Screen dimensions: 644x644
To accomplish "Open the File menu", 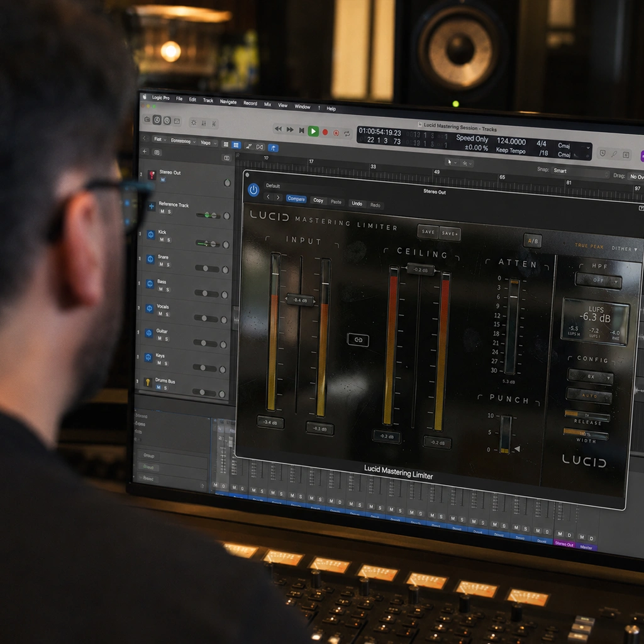I will point(179,99).
